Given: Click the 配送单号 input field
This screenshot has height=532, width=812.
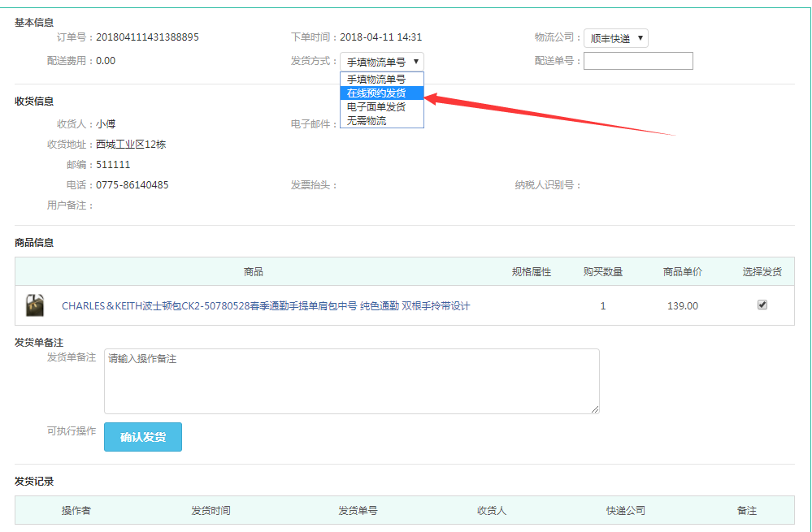Looking at the screenshot, I should (x=638, y=61).
